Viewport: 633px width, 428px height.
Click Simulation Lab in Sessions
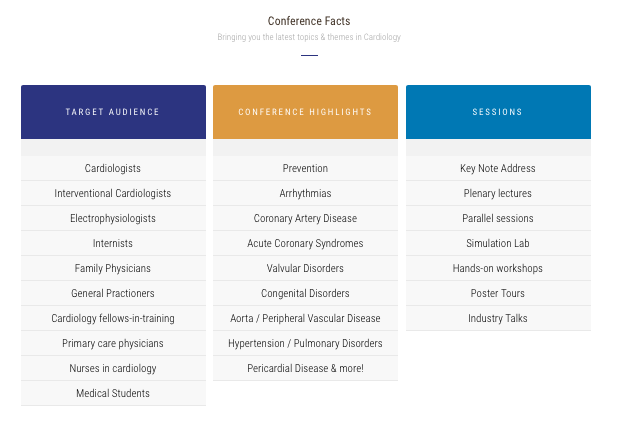tap(497, 244)
